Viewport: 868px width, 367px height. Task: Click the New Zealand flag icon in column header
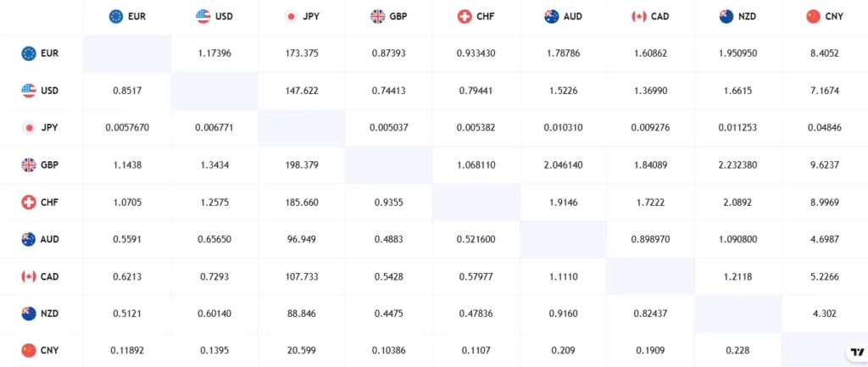coord(726,16)
